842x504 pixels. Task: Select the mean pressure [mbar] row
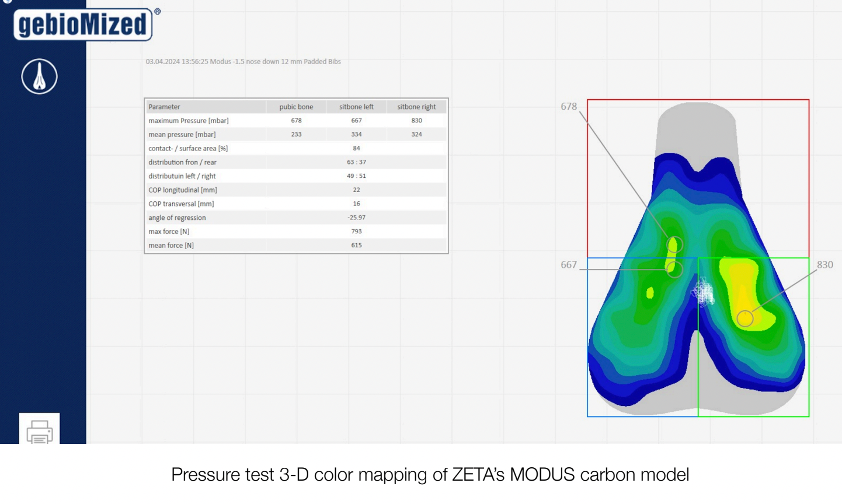[x=182, y=134]
